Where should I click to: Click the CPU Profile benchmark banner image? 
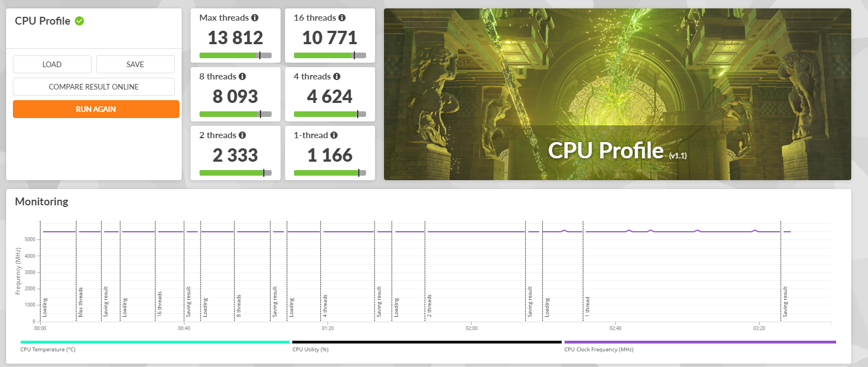[x=618, y=94]
